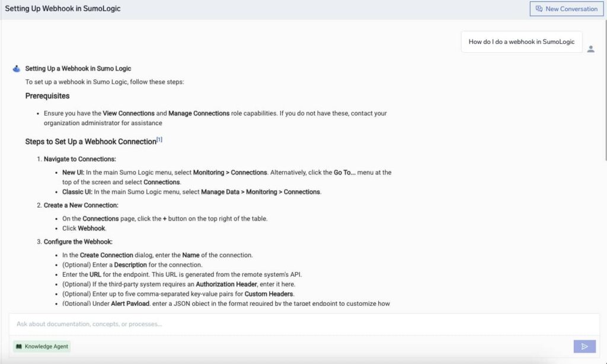Click the assistant avatar icon next to the answer
Viewport: 607px width, 364px height.
16,68
